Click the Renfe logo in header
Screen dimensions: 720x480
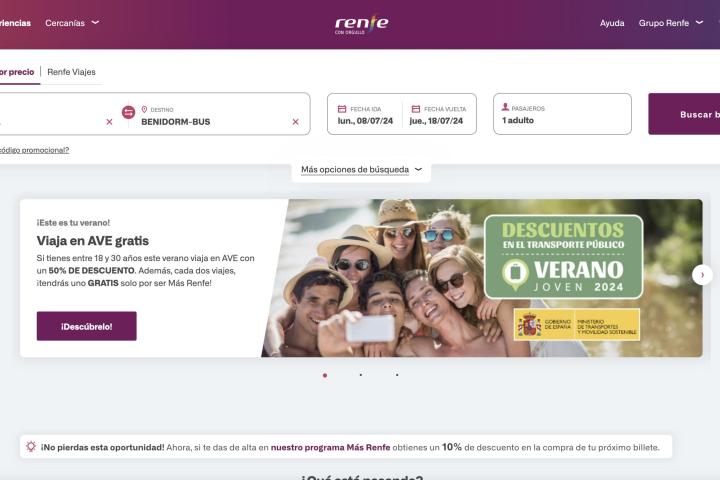point(361,24)
